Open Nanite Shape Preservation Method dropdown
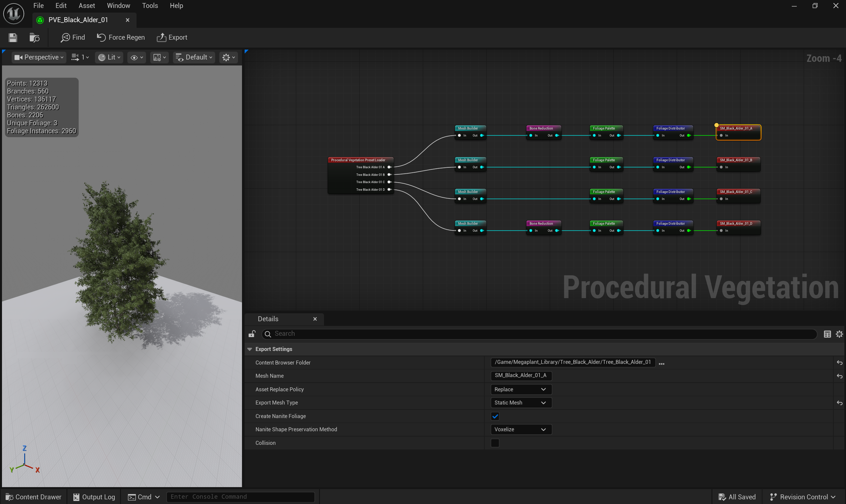The image size is (846, 504). 520,429
